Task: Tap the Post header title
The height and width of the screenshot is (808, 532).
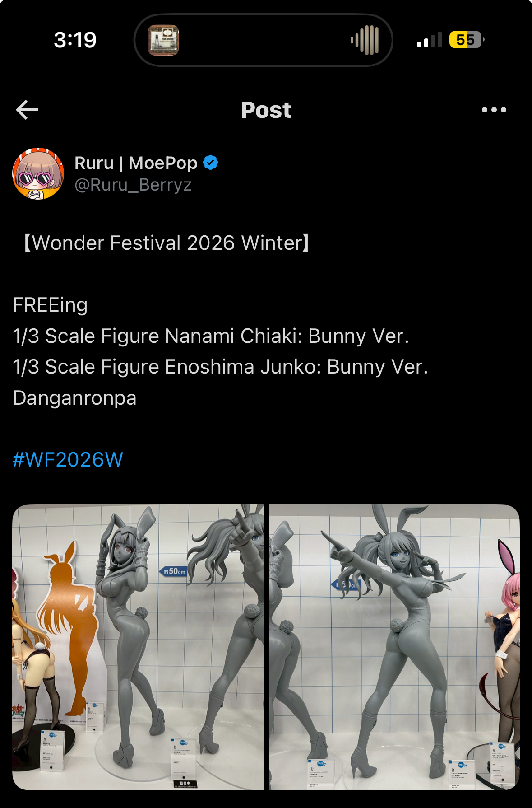Action: coord(266,110)
